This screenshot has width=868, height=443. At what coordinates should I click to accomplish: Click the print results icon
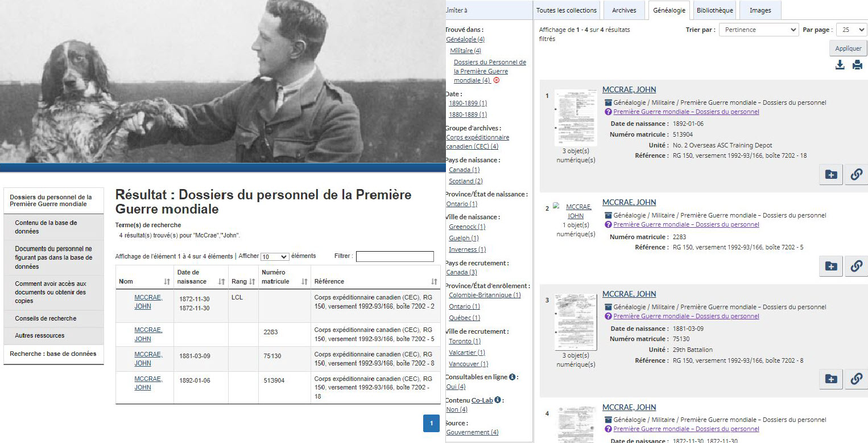click(x=857, y=65)
